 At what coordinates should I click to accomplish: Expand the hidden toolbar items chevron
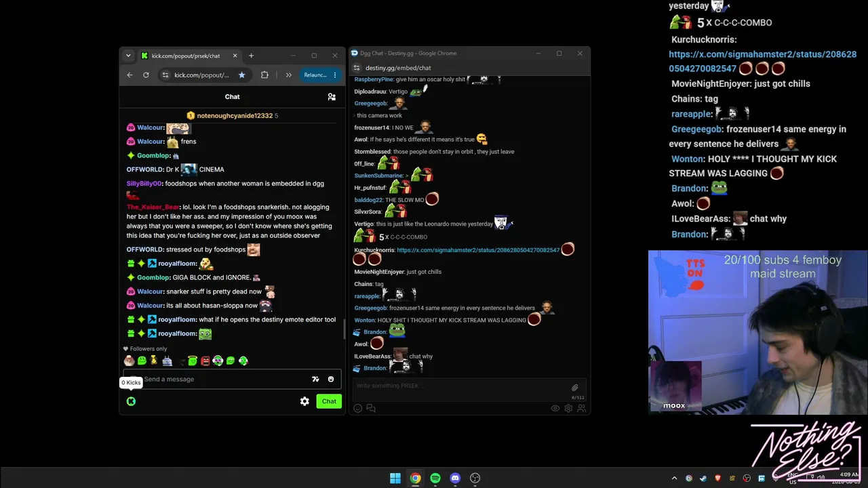coord(288,75)
